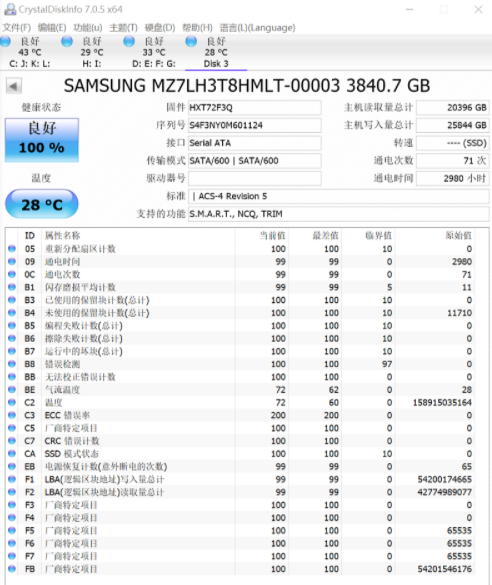Click status icon of row F2
This screenshot has height=585, width=492.
(12, 492)
